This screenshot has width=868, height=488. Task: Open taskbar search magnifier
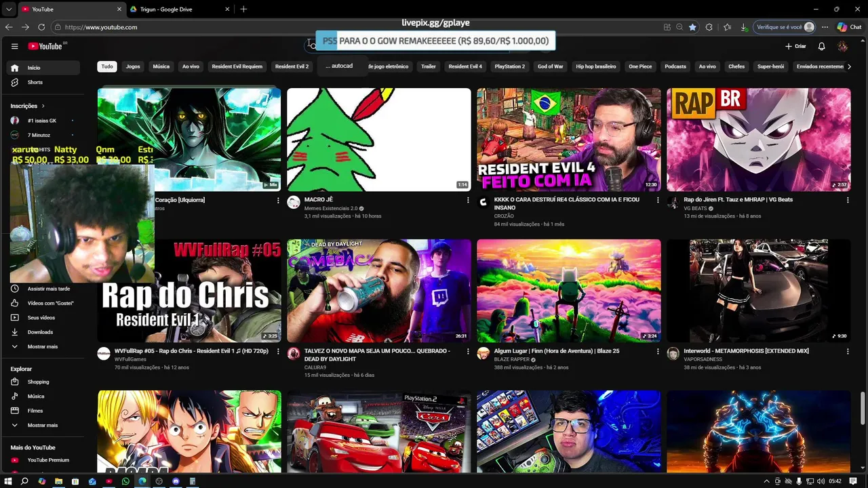coord(24,481)
